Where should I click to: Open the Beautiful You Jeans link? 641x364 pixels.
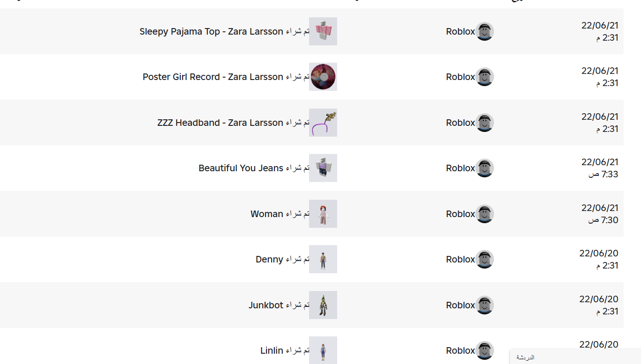241,168
